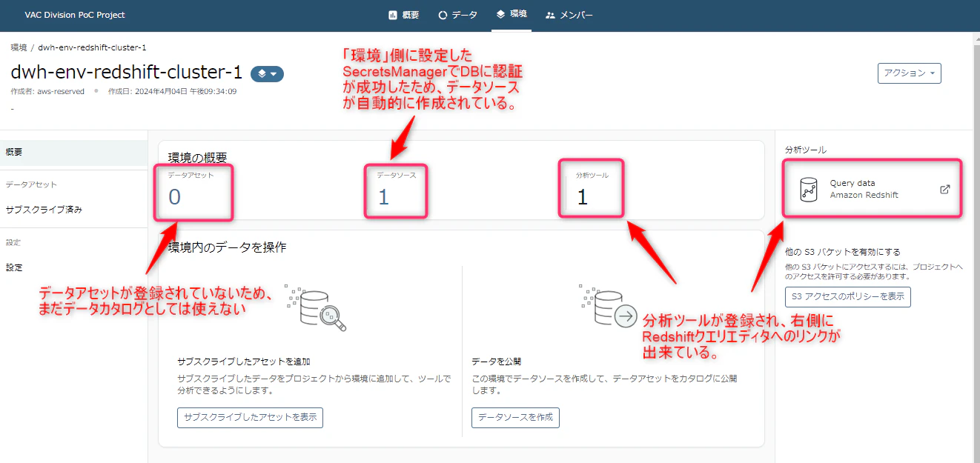Click the 他の S3 バケットを有効にする heading
980x463 pixels.
[x=842, y=252]
